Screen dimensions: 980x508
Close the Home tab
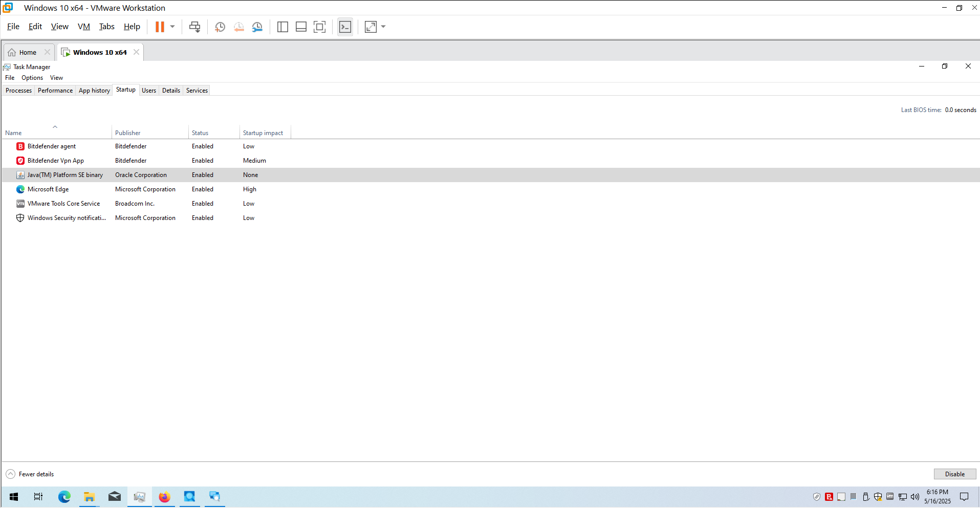pyautogui.click(x=47, y=52)
